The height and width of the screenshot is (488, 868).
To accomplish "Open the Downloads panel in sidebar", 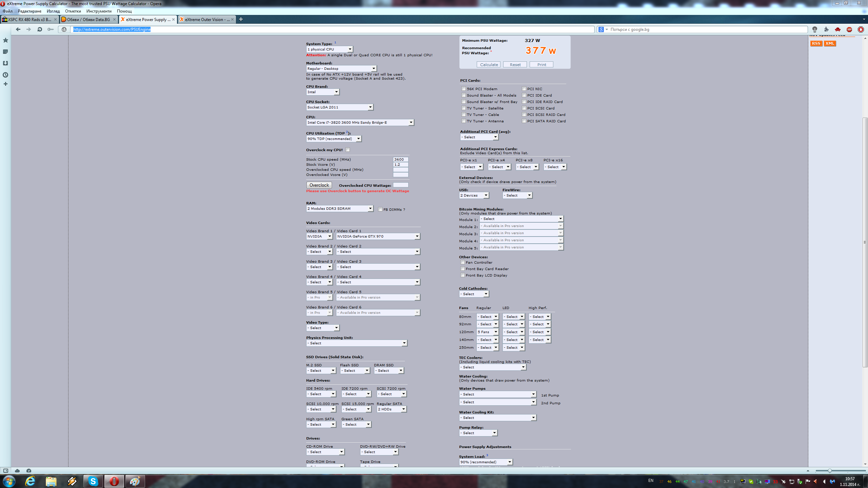I will (x=5, y=63).
